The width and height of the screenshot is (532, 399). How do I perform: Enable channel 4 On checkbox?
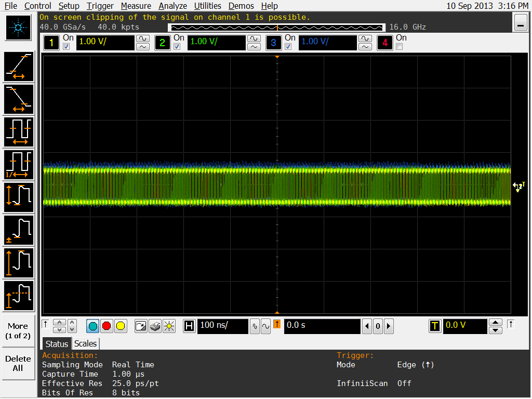click(x=399, y=47)
